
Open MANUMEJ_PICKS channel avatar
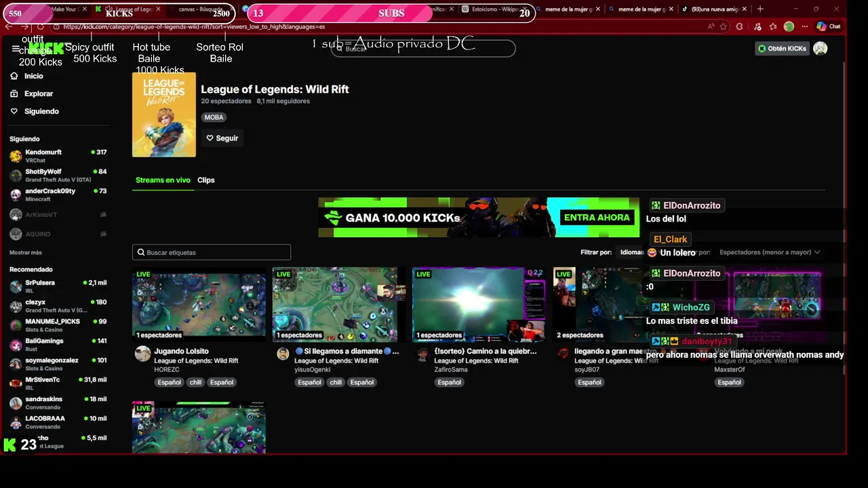pos(16,325)
